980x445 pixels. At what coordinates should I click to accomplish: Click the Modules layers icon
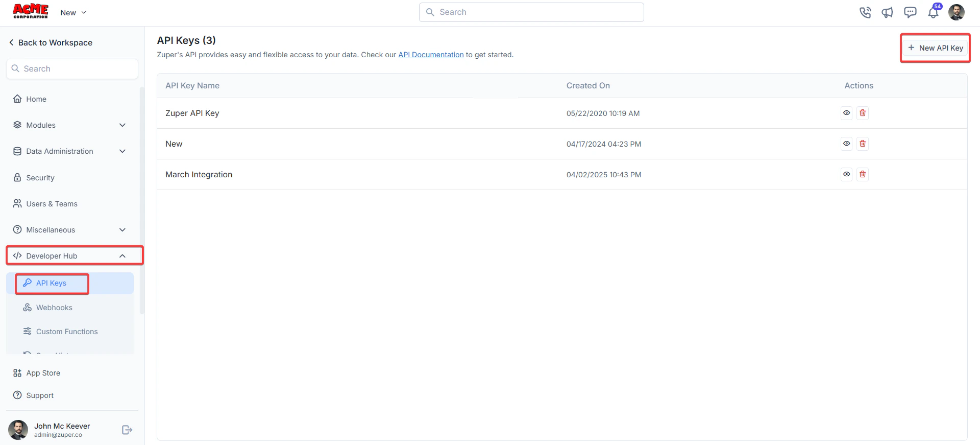[x=17, y=125]
